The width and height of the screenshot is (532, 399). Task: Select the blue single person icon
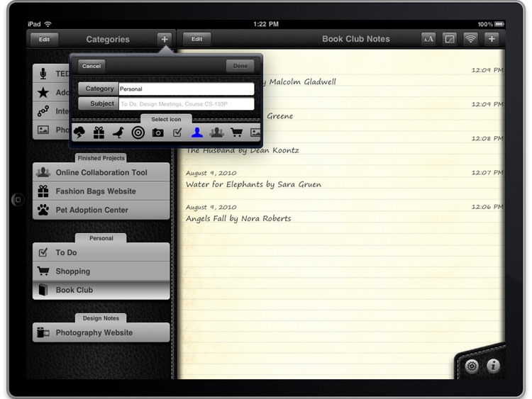(x=197, y=133)
